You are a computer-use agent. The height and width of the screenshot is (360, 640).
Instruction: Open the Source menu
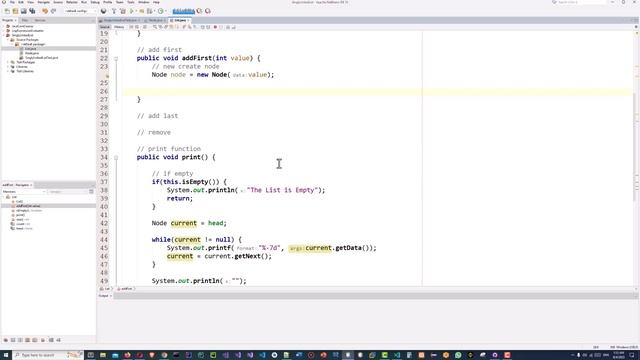tap(58, 2)
